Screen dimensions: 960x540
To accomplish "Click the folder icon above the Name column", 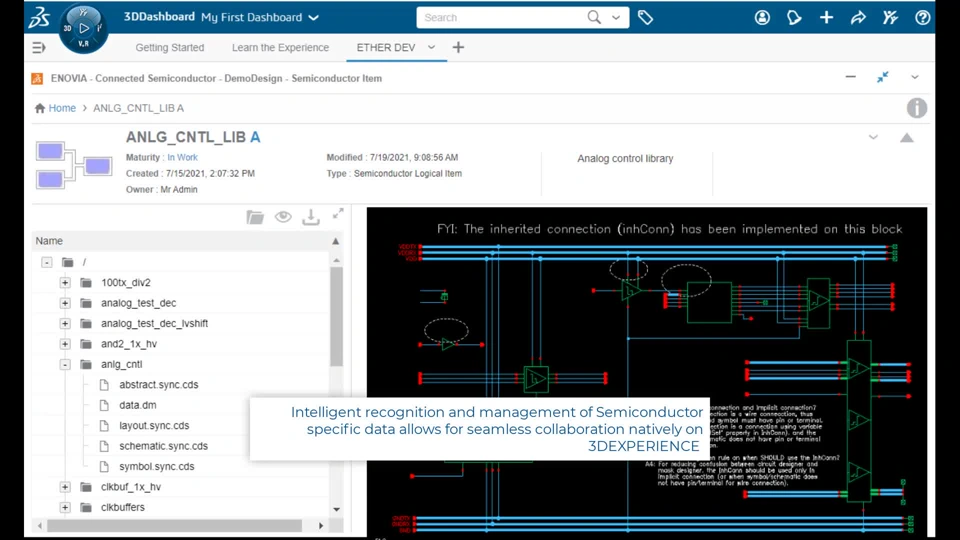I will click(x=255, y=217).
